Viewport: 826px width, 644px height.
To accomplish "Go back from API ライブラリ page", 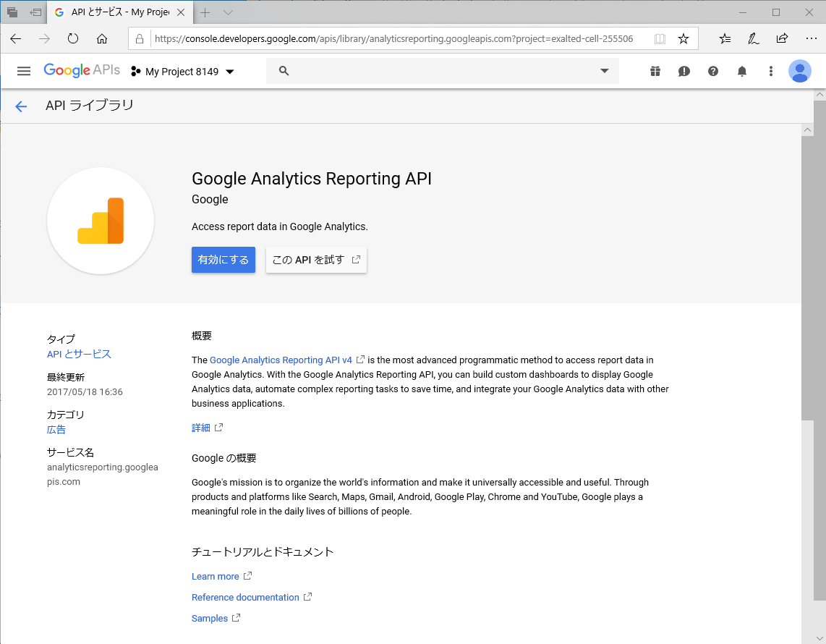I will point(21,106).
